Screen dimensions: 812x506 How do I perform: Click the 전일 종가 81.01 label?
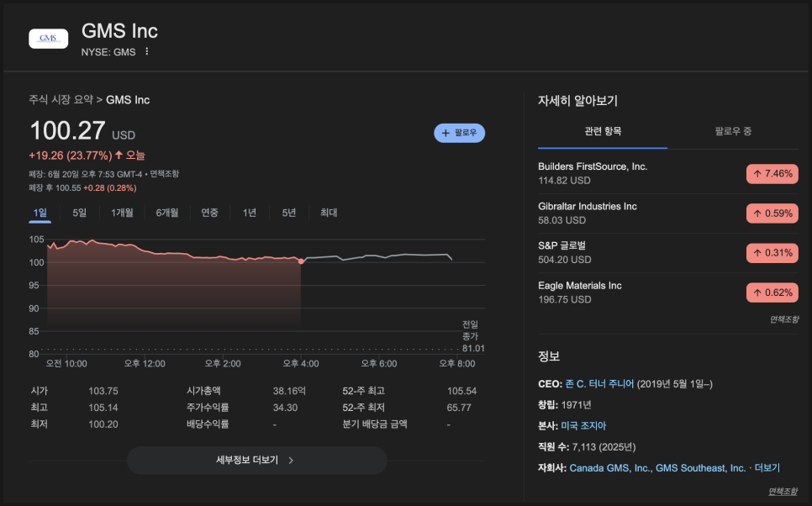point(472,336)
